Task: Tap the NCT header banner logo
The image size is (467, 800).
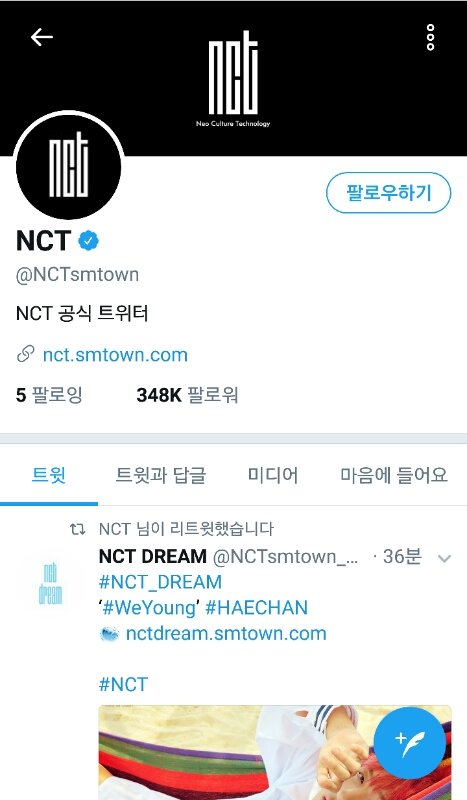Action: 233,79
